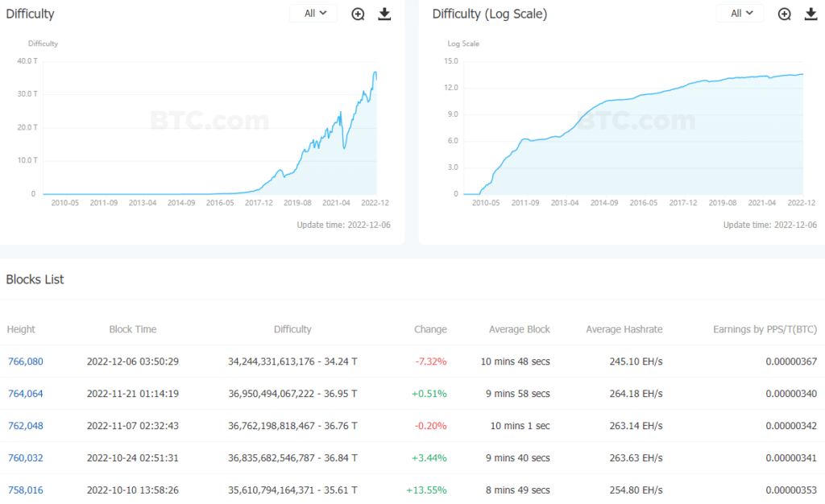Click the Change column header
This screenshot has height=504, width=825.
430,329
